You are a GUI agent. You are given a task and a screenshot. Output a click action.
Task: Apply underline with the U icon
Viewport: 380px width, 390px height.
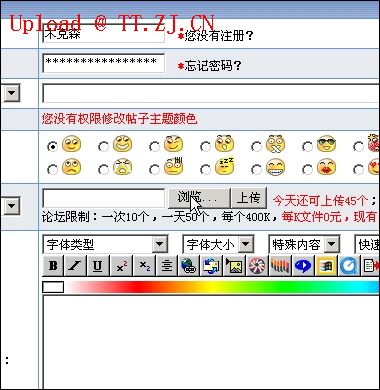tap(97, 266)
